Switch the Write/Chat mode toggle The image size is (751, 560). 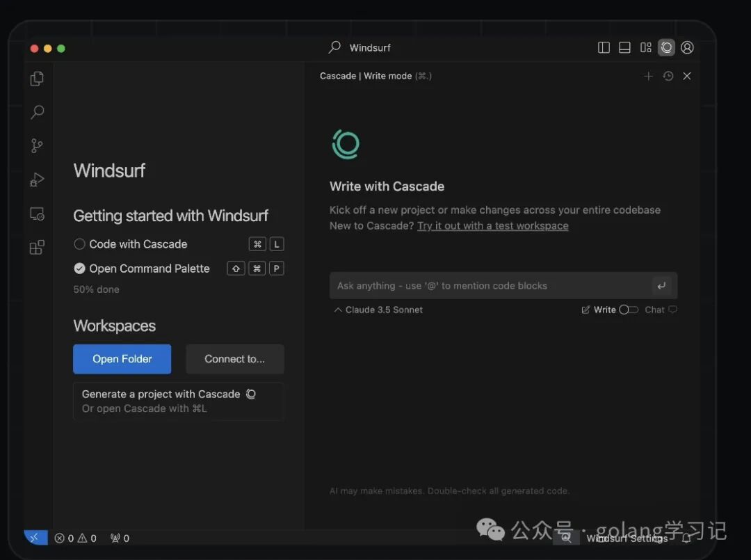coord(629,310)
